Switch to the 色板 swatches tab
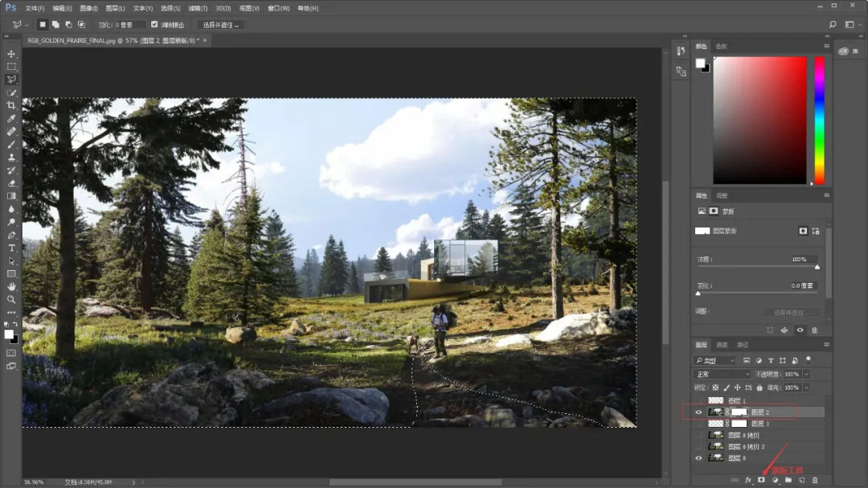Screen dimensions: 868x488 pos(721,47)
